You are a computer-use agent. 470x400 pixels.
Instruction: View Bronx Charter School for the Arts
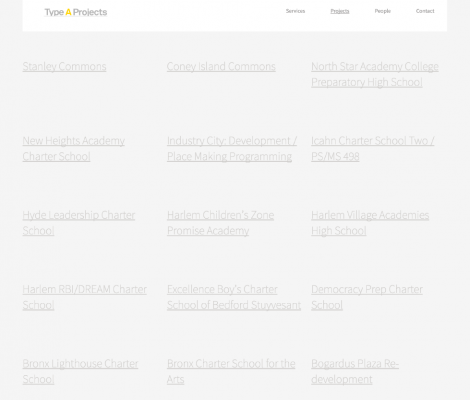[231, 372]
